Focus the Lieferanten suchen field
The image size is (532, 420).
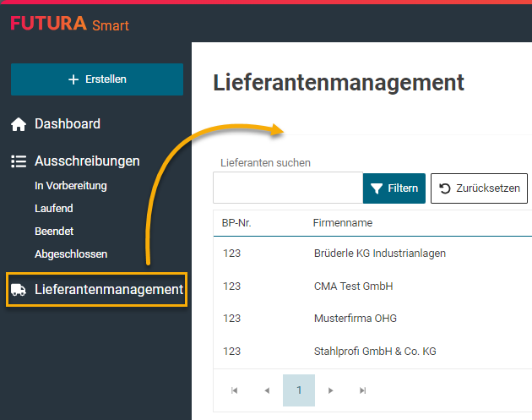tap(287, 188)
